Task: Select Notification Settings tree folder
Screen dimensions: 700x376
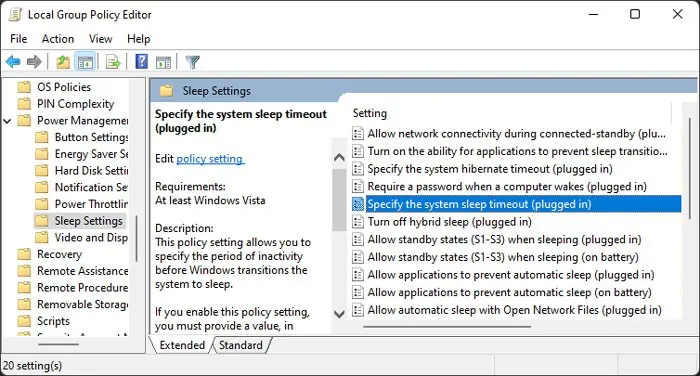Action: (91, 187)
